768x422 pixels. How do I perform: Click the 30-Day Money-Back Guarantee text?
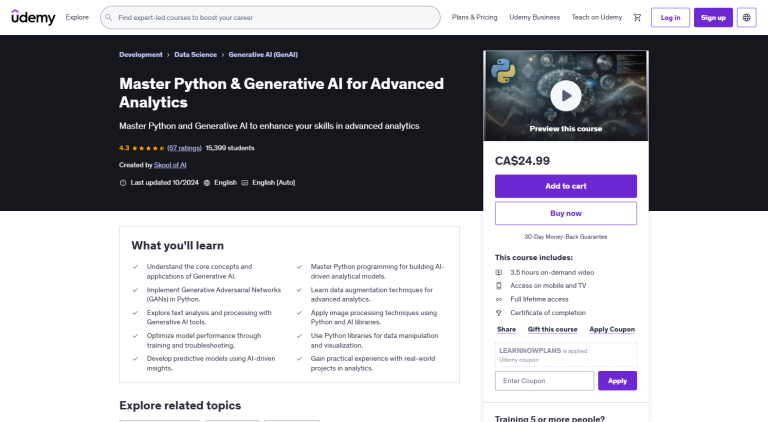click(566, 237)
